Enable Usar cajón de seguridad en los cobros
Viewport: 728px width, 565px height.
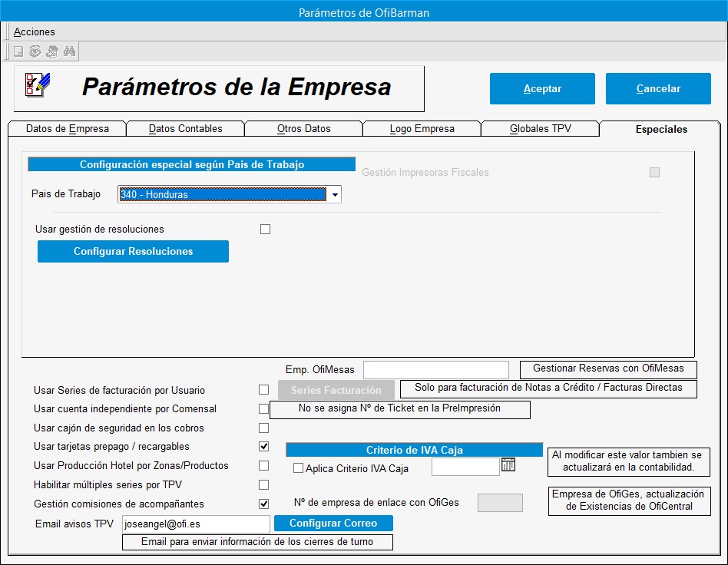tap(263, 428)
